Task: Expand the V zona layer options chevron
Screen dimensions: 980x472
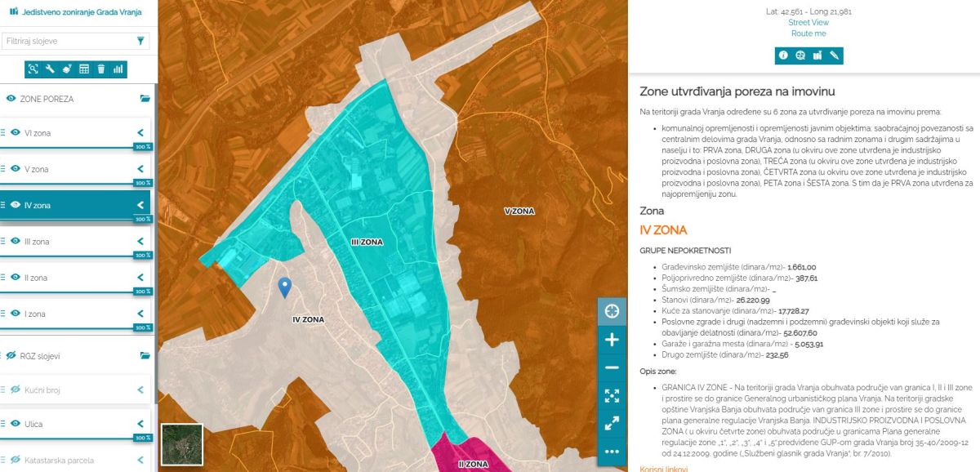Action: (140, 170)
